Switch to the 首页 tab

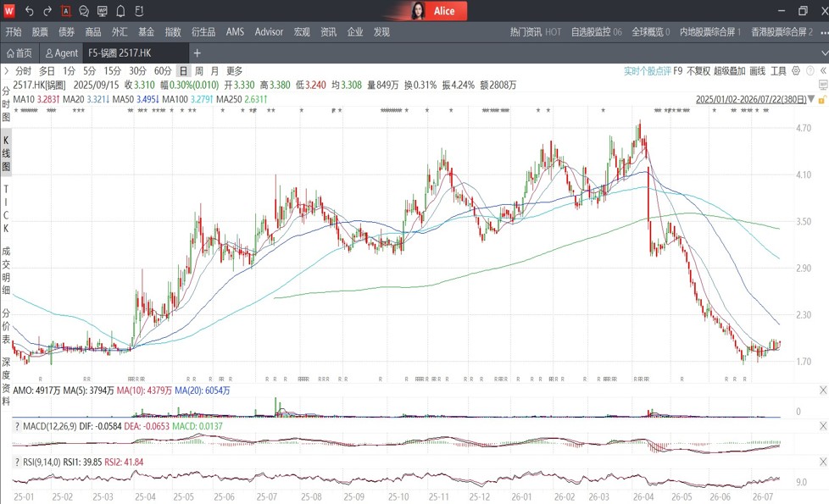(x=19, y=53)
